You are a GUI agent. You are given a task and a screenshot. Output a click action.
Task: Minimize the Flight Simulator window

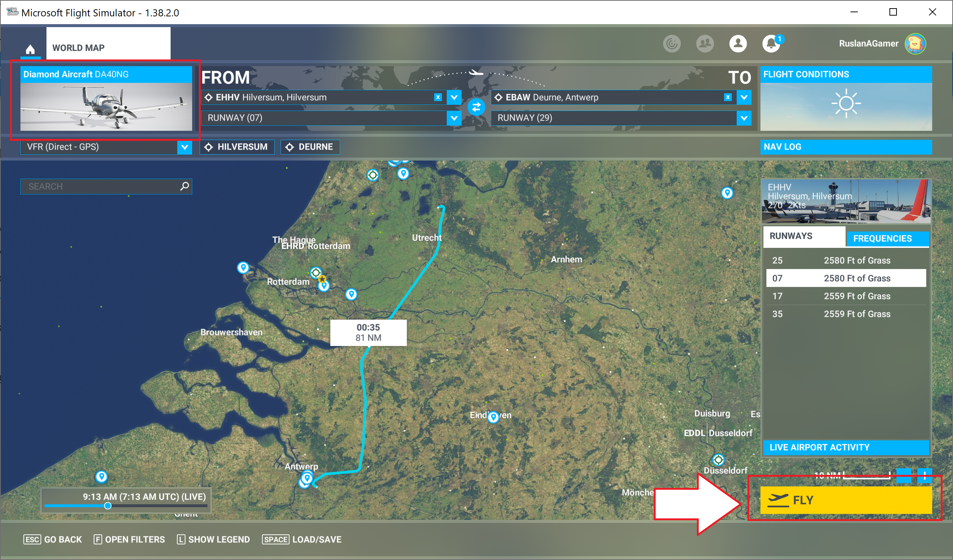[x=854, y=12]
